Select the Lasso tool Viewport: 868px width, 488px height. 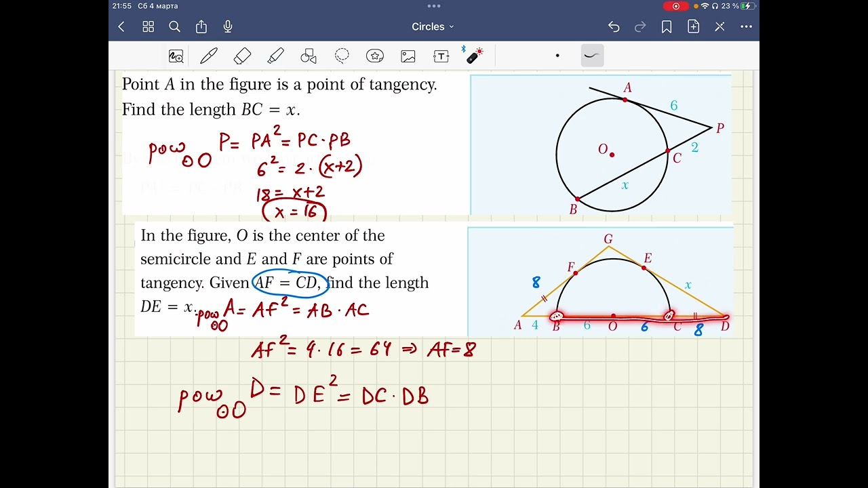coord(342,56)
